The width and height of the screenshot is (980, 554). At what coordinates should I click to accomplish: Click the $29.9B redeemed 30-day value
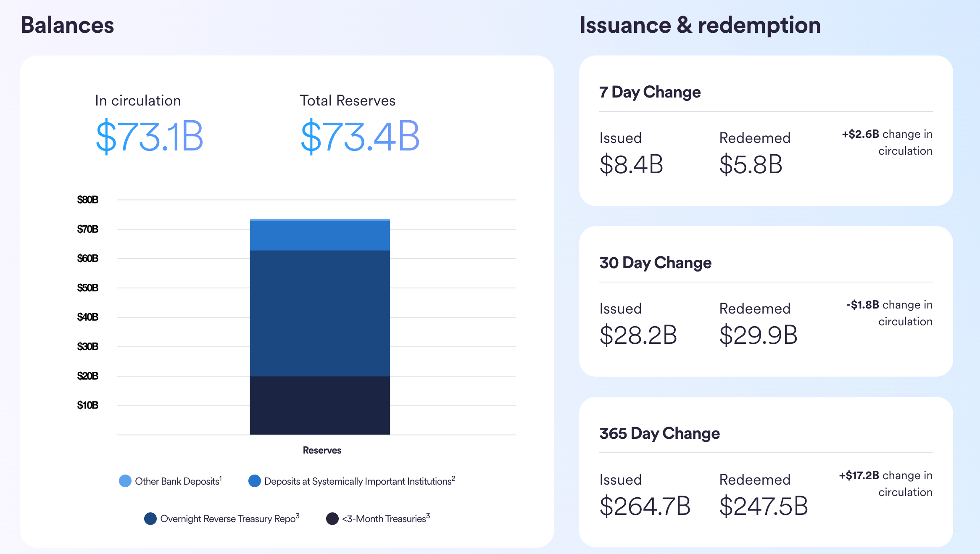(x=758, y=335)
